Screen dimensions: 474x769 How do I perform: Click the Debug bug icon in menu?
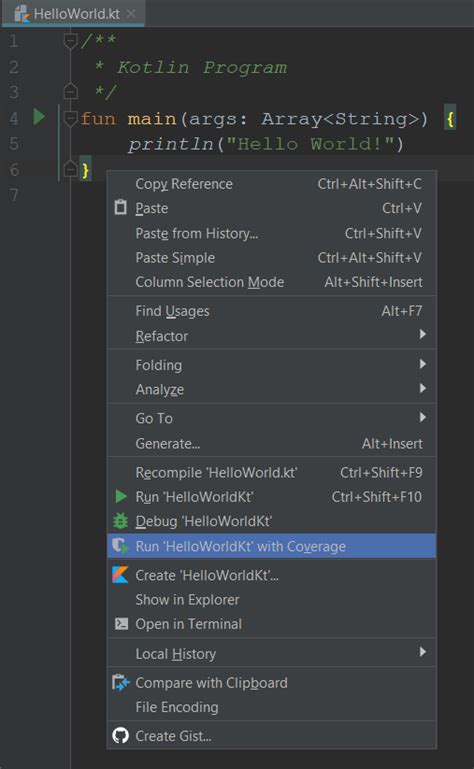pos(120,521)
